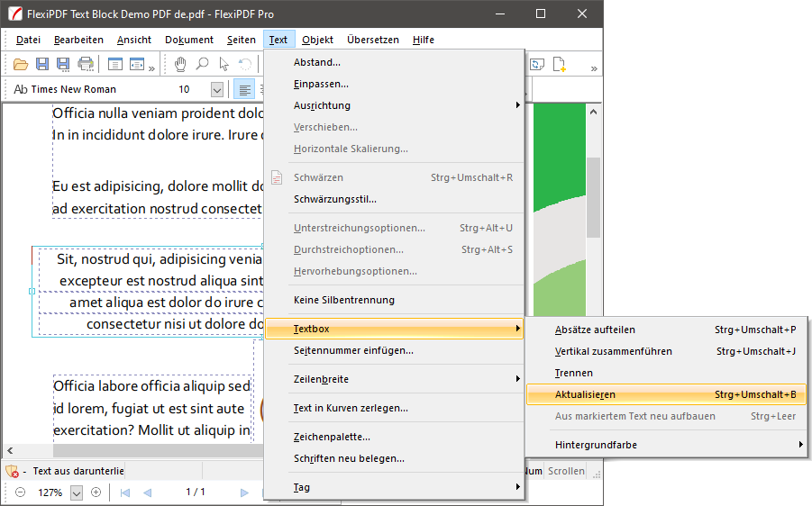The width and height of the screenshot is (812, 506).
Task: Zoom in with the plus icon
Action: coord(96,492)
